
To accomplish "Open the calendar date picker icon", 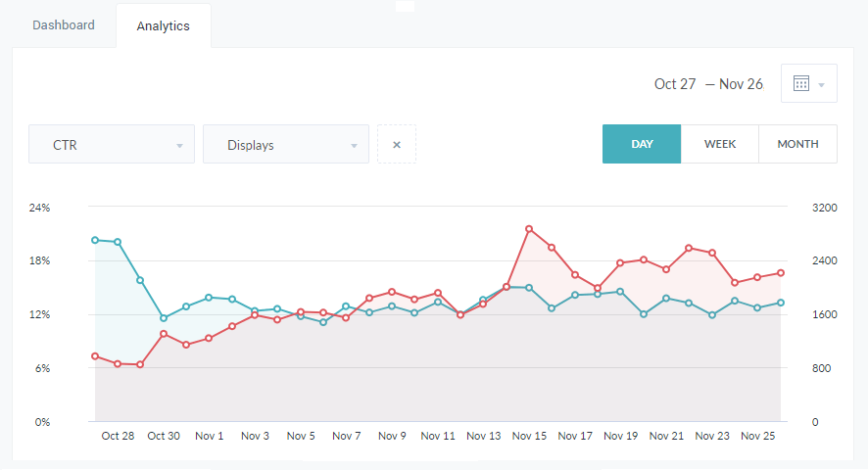I will [x=801, y=83].
